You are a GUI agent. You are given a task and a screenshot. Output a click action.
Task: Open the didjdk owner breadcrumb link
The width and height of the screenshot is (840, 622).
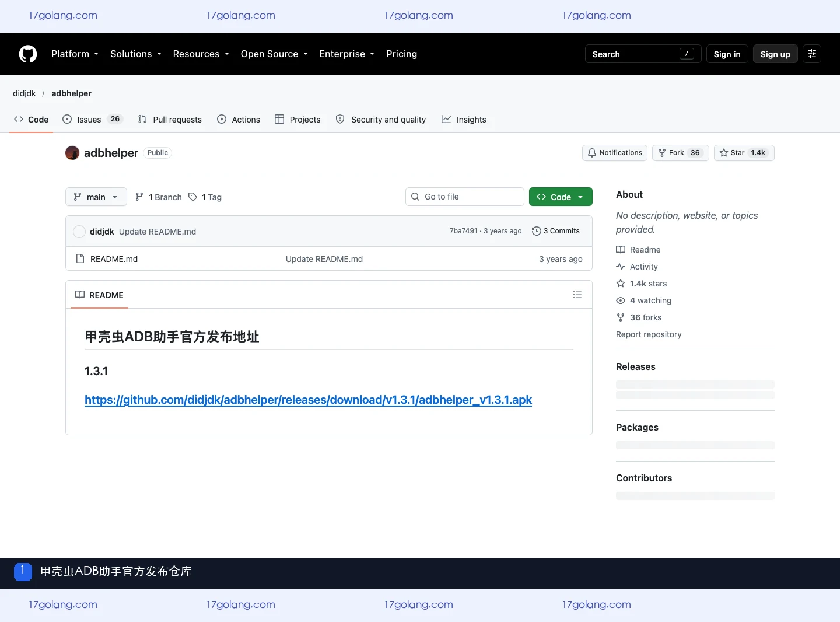click(x=24, y=93)
